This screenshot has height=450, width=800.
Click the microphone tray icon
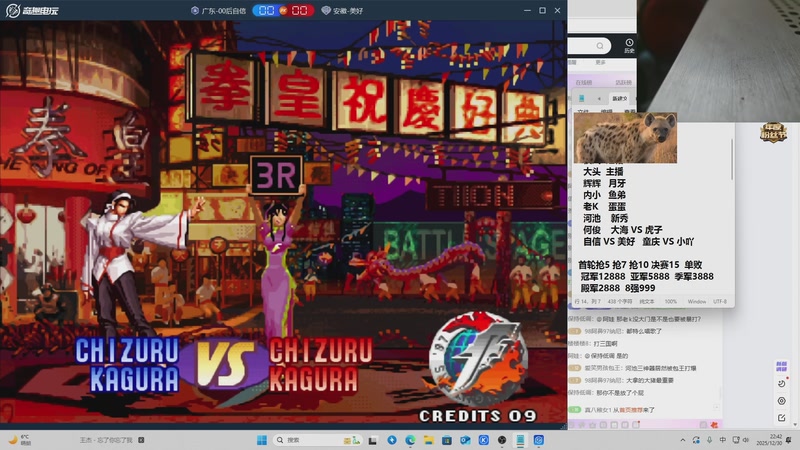(x=710, y=440)
